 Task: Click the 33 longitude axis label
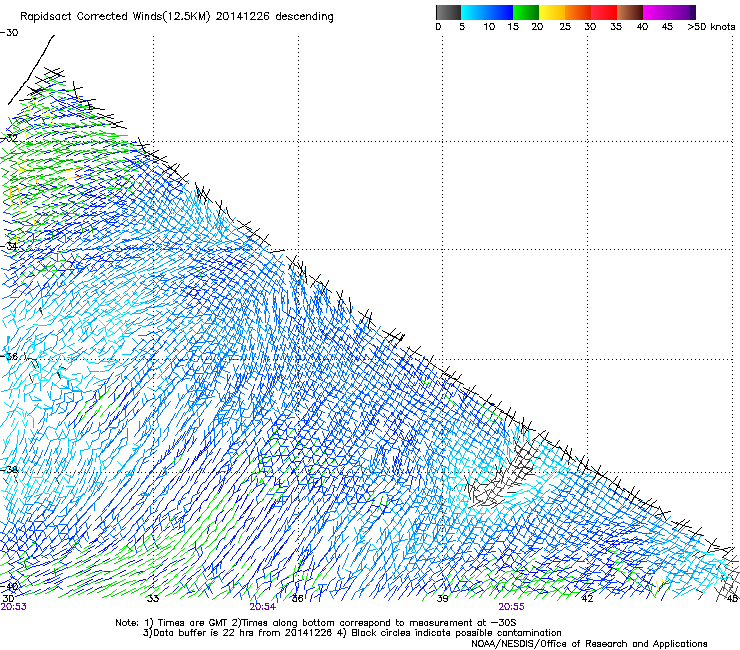[153, 599]
